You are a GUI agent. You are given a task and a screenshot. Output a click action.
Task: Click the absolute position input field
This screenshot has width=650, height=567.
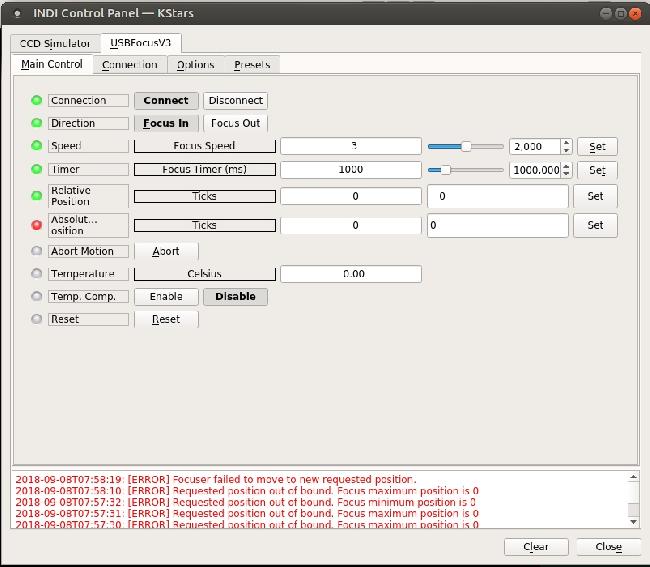[x=497, y=225]
